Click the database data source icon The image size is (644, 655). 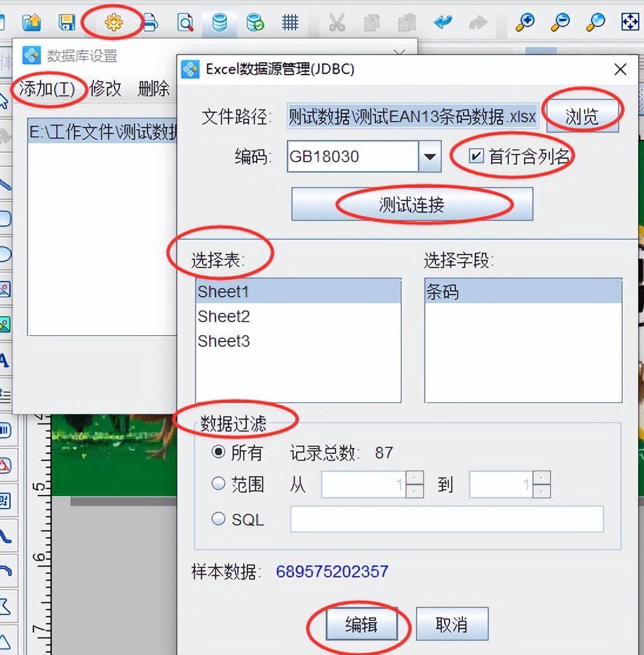219,22
